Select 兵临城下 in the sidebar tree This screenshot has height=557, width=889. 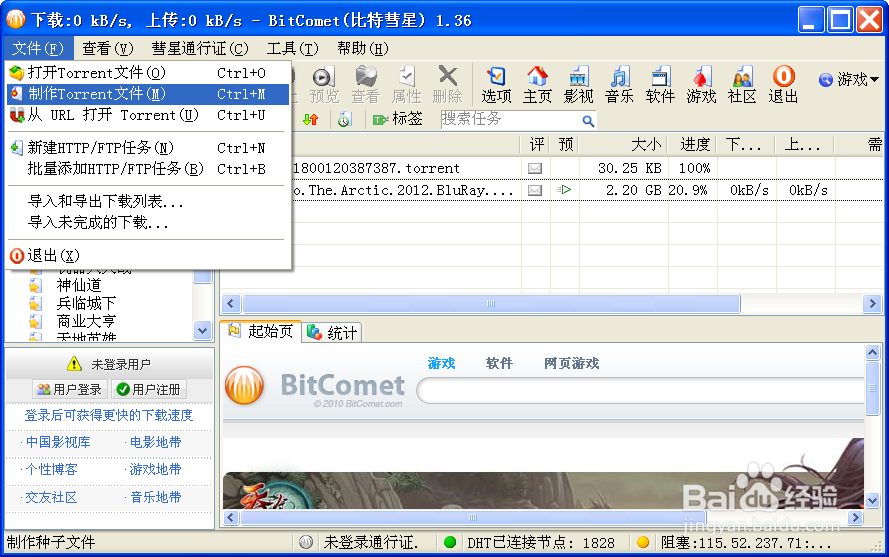86,303
